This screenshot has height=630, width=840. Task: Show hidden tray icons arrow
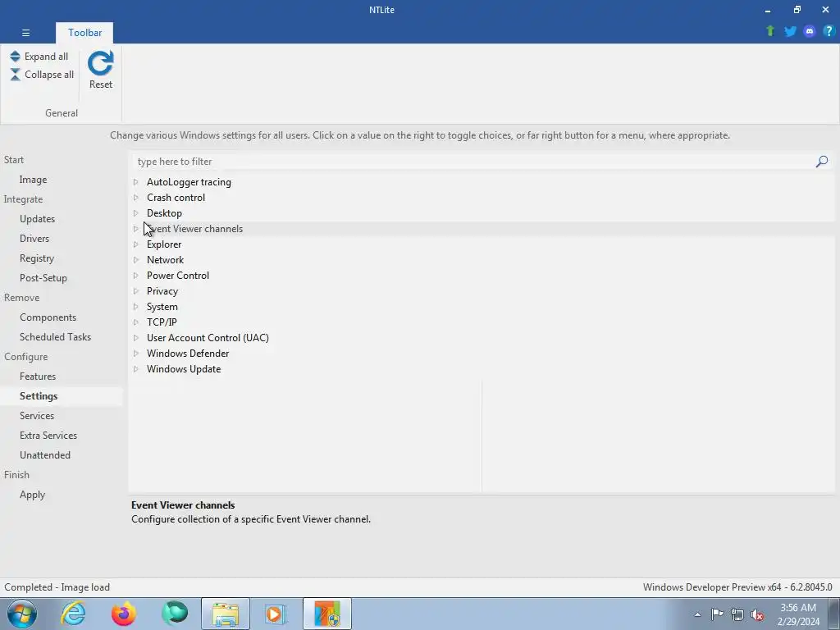coord(697,614)
